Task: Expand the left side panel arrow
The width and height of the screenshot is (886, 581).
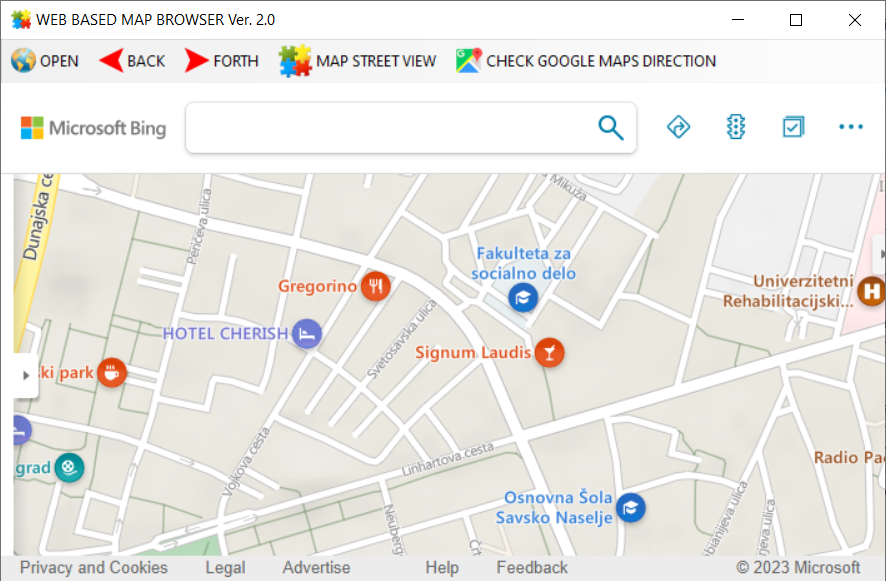Action: point(25,375)
